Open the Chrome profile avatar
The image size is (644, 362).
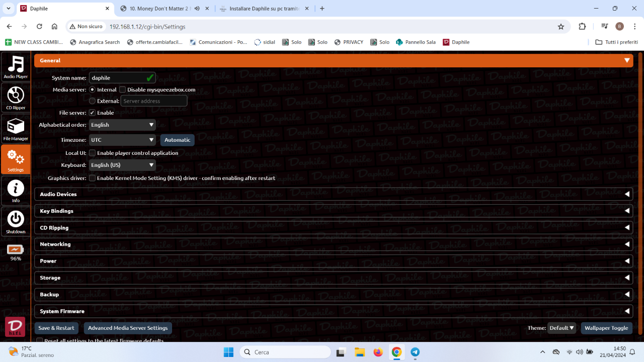coord(619,27)
